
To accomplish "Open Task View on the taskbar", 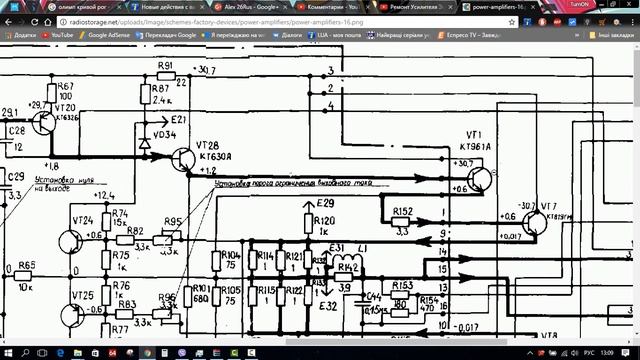I will click(42, 353).
